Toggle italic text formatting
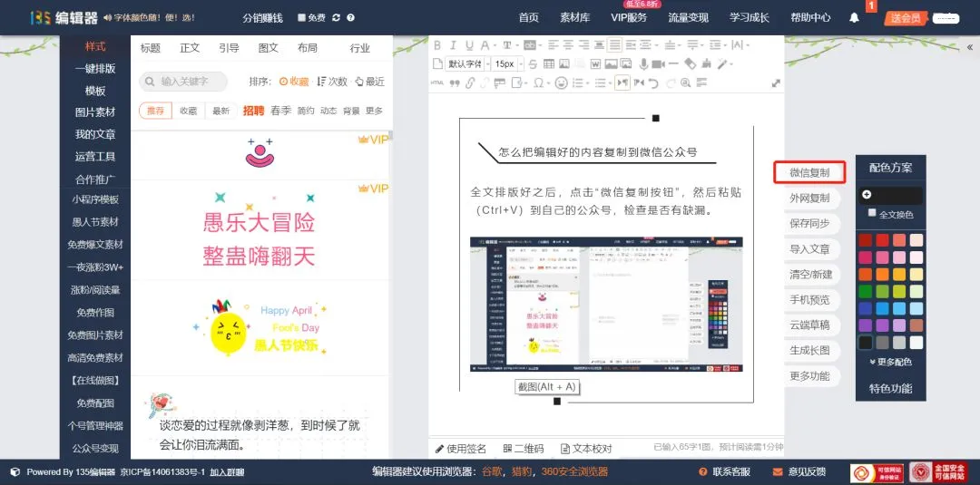980x485 pixels. click(x=453, y=45)
